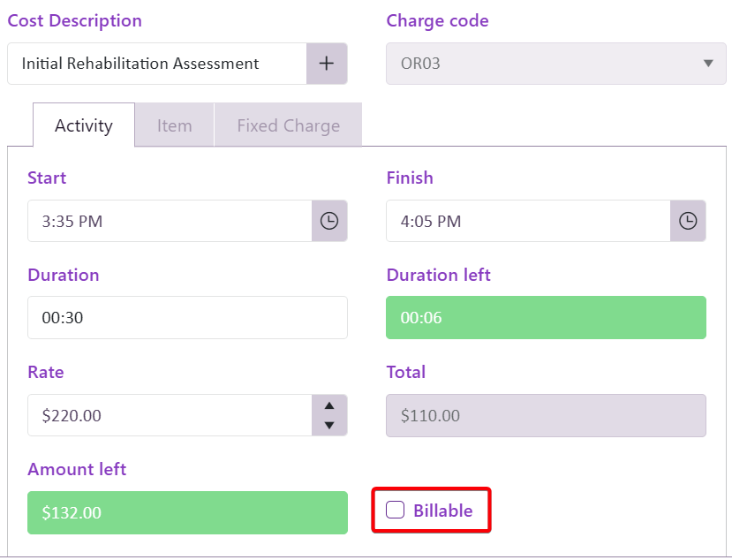This screenshot has height=560, width=732.
Task: Switch to the Item tab
Action: coord(174,125)
